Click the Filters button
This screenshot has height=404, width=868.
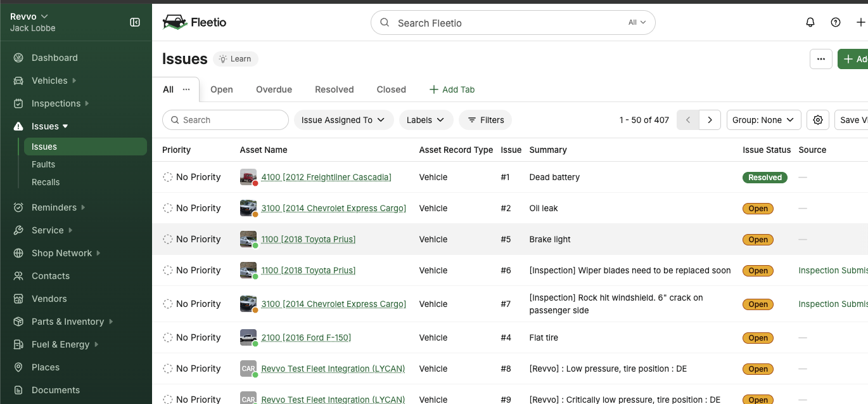tap(485, 120)
